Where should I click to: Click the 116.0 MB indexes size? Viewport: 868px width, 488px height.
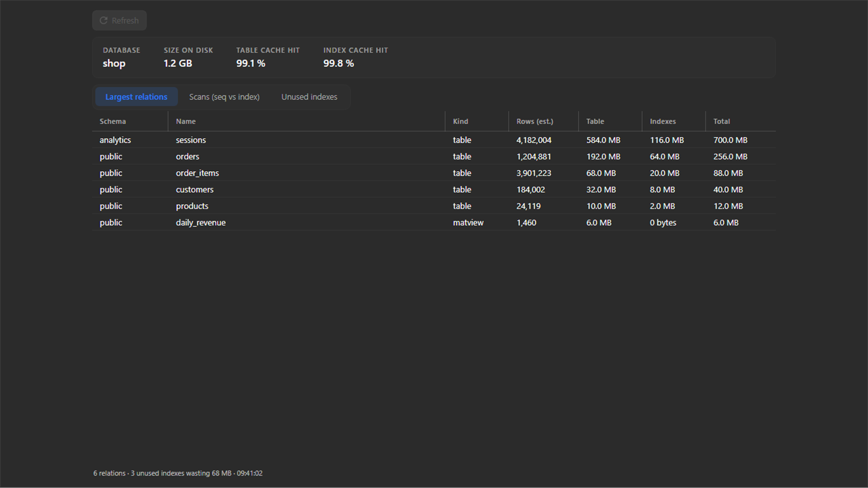pyautogui.click(x=667, y=140)
